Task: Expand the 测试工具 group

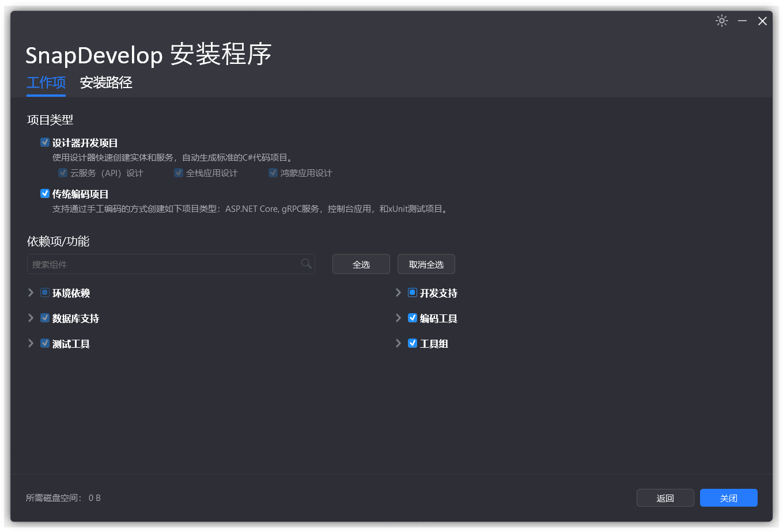Action: point(31,343)
